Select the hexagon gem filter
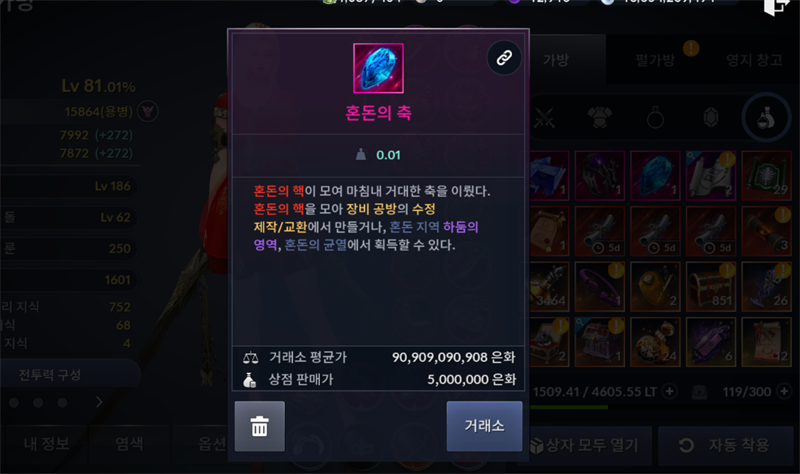The height and width of the screenshot is (474, 800). coord(711,118)
